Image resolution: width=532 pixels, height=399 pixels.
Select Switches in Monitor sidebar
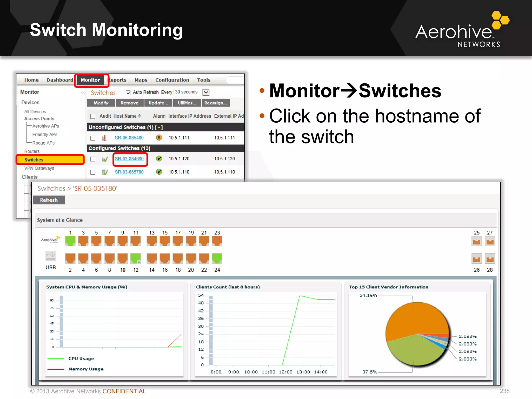(50, 160)
